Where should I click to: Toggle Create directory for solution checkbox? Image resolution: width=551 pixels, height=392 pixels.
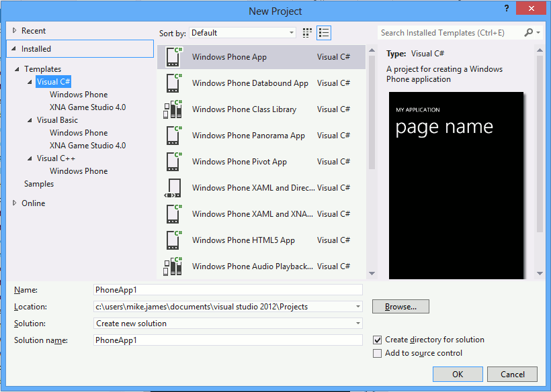[377, 340]
